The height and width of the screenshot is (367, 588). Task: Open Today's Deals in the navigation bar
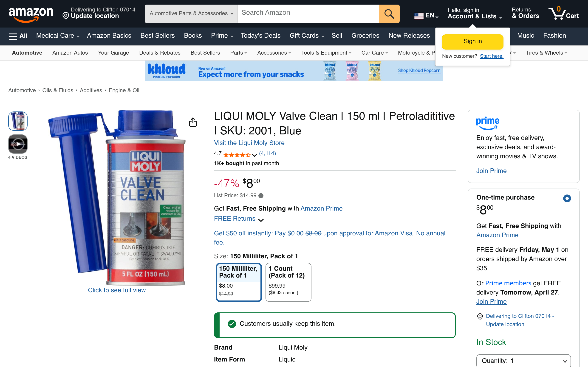coord(260,36)
